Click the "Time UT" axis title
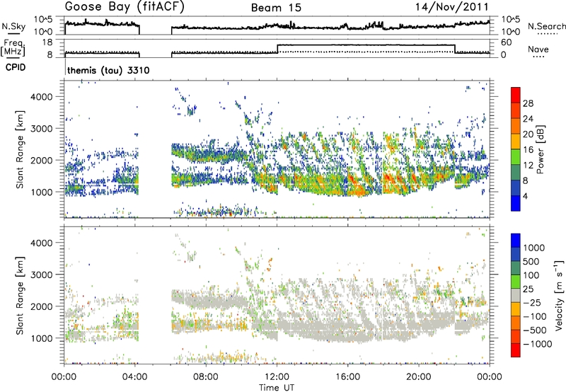This screenshot has height=392, width=566. [277, 388]
